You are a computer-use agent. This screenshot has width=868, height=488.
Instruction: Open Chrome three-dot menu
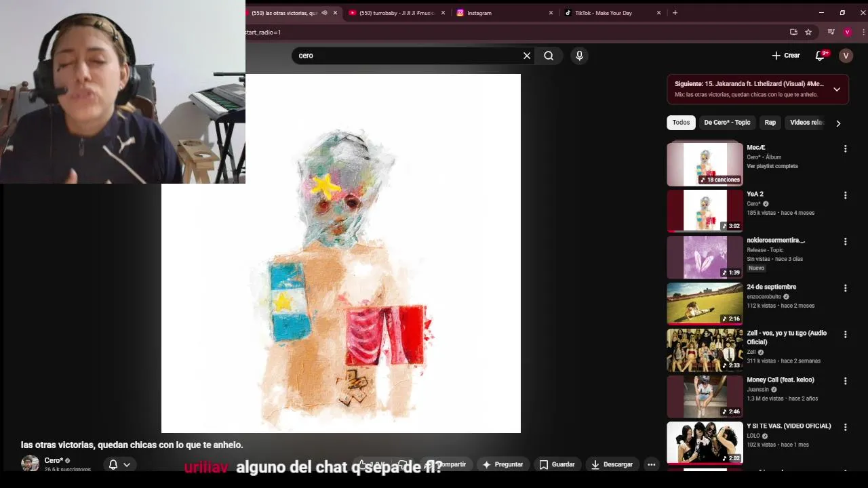pyautogui.click(x=863, y=32)
